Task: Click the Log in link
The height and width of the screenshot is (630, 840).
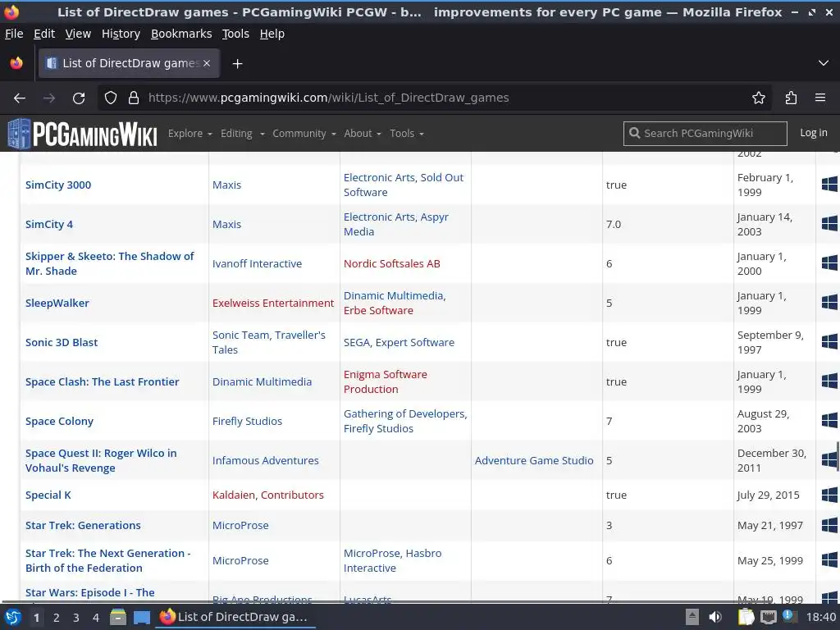Action: (x=813, y=133)
